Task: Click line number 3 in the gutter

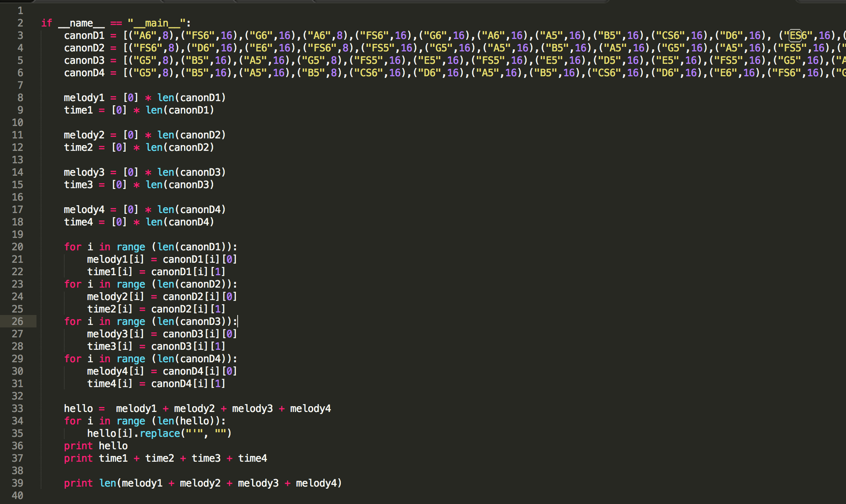Action: (x=20, y=35)
